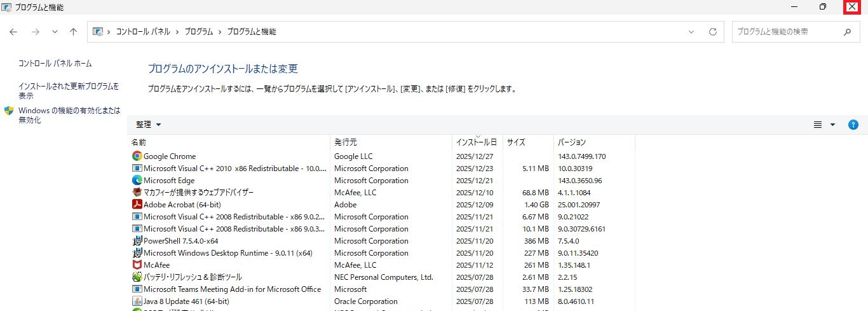Click the refresh icon in address bar
868x311 pixels.
tap(712, 32)
